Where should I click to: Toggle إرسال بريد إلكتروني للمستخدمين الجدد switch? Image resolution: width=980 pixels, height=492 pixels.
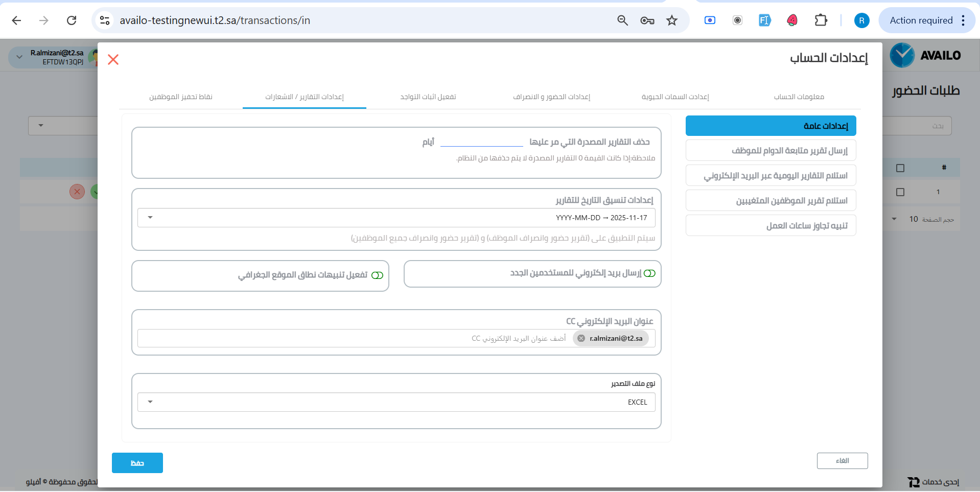pos(649,273)
